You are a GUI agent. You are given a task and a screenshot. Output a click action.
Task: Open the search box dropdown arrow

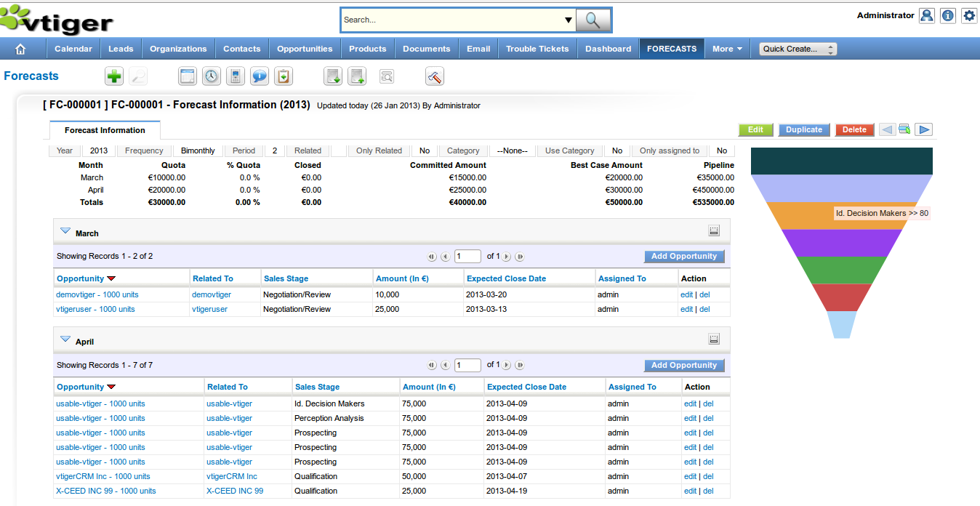coord(568,20)
